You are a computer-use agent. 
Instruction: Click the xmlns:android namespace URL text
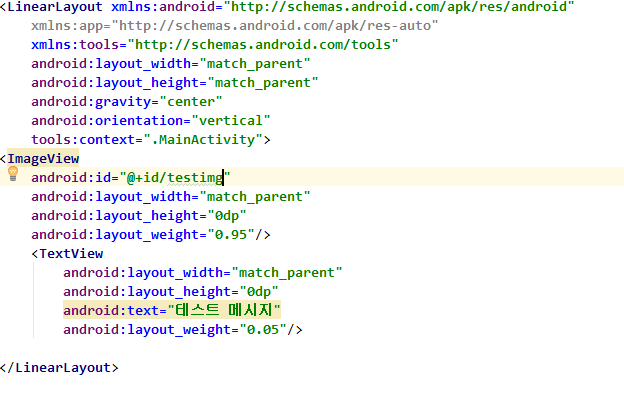click(399, 7)
